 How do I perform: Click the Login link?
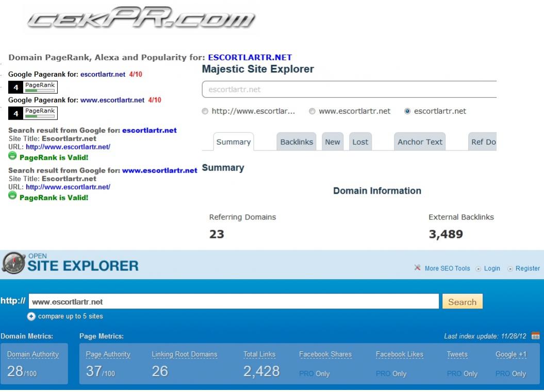tap(492, 268)
